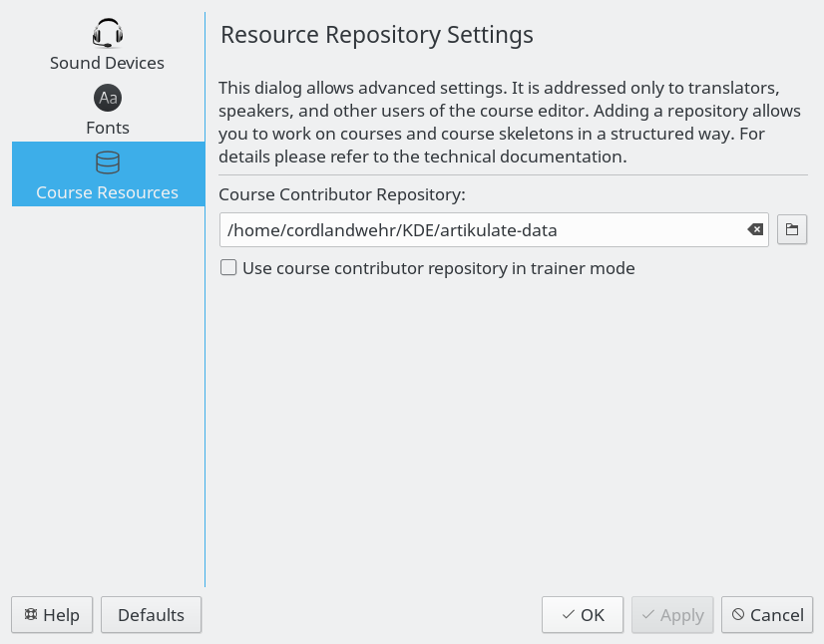Select the Fonts Aa icon
824x644 pixels.
tap(108, 98)
